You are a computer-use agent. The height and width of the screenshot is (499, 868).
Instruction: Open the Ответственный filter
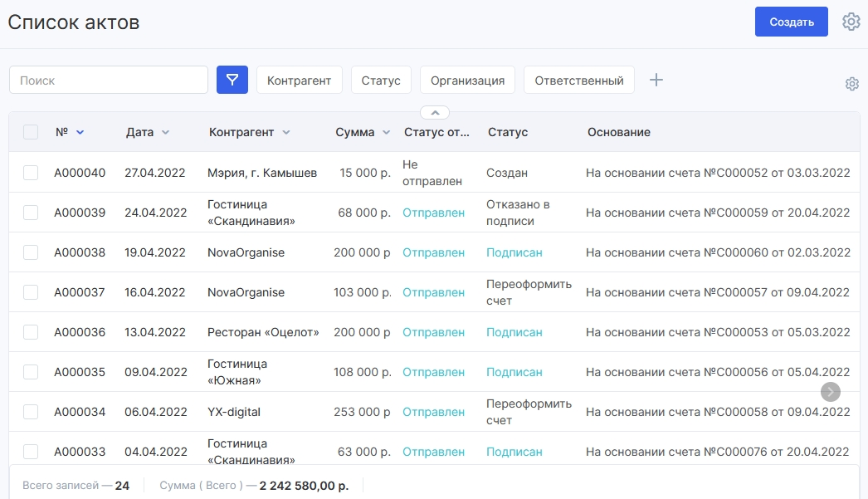click(579, 80)
